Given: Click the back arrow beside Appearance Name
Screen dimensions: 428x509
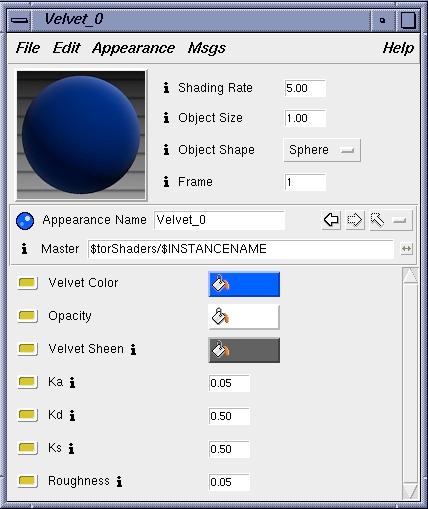Looking at the screenshot, I should point(331,220).
